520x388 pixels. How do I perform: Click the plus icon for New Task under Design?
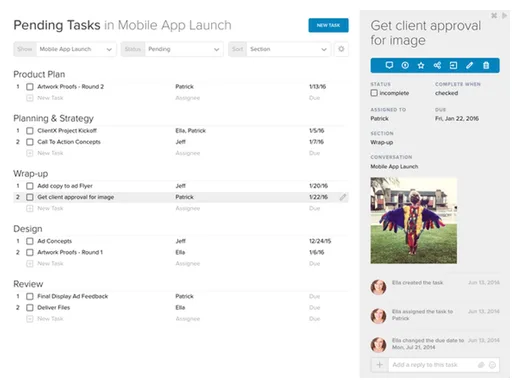point(30,264)
